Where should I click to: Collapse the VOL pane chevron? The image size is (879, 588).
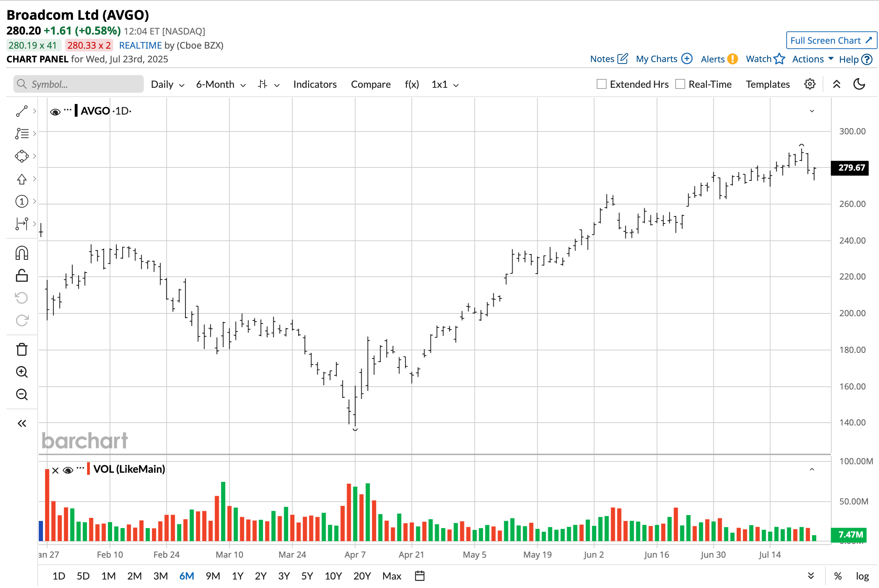tap(812, 470)
